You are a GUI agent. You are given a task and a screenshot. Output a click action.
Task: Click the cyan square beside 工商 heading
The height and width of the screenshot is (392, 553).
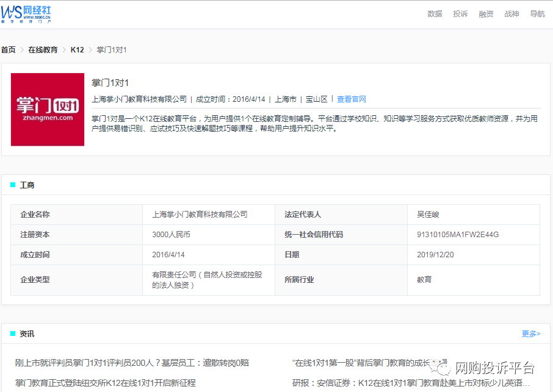(x=13, y=185)
